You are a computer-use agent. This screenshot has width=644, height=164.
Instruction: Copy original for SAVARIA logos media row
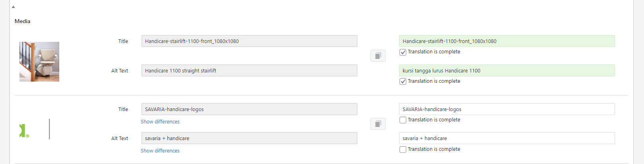pos(378,124)
